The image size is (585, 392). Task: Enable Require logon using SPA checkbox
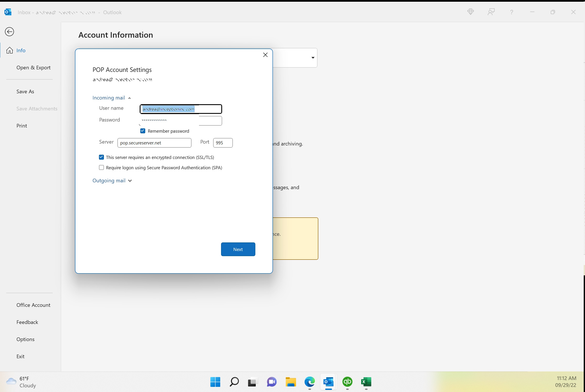click(101, 168)
